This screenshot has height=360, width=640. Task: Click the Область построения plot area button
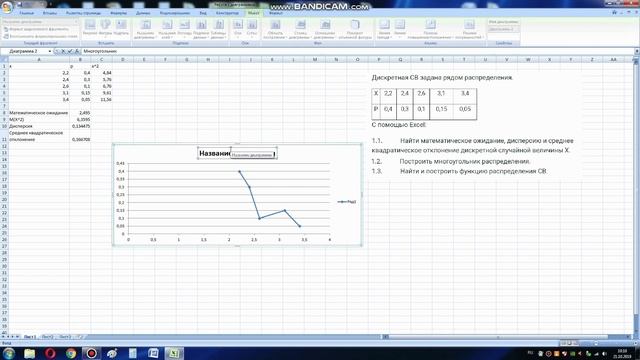275,29
